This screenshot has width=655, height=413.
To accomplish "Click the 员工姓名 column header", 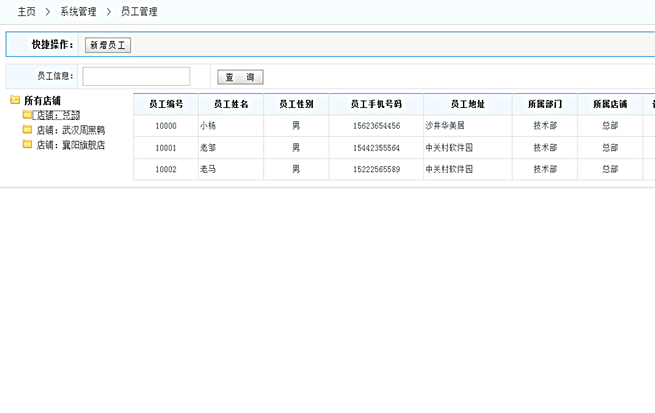I will tap(231, 104).
